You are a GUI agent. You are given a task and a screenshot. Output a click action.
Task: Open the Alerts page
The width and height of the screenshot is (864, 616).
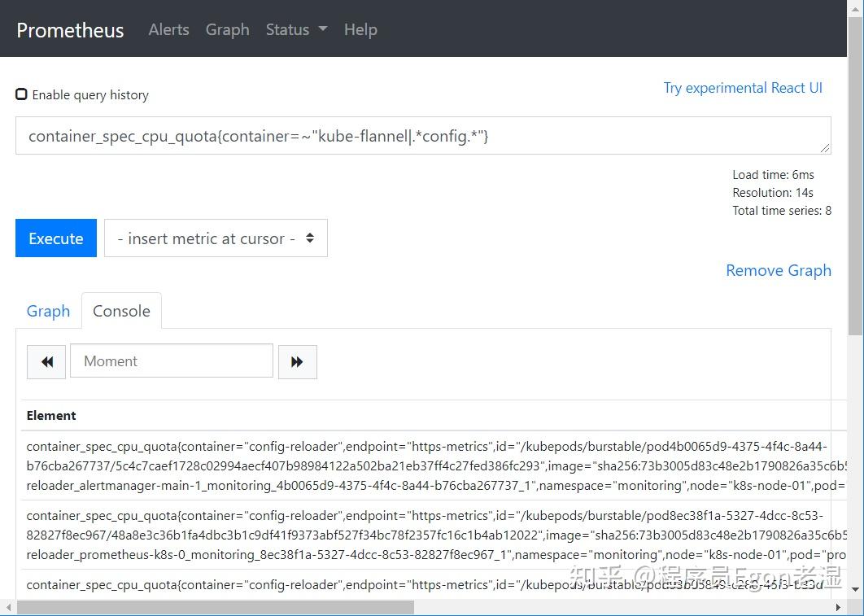168,29
